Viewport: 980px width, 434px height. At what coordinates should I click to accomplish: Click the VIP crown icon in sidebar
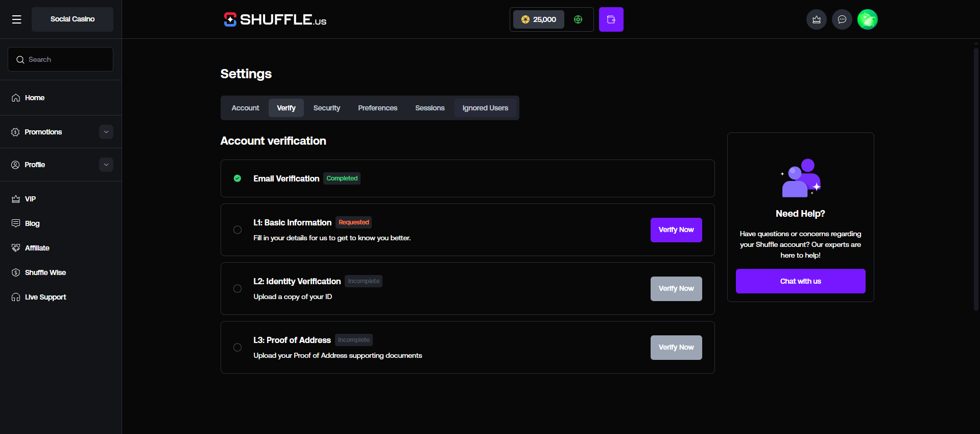click(x=16, y=199)
